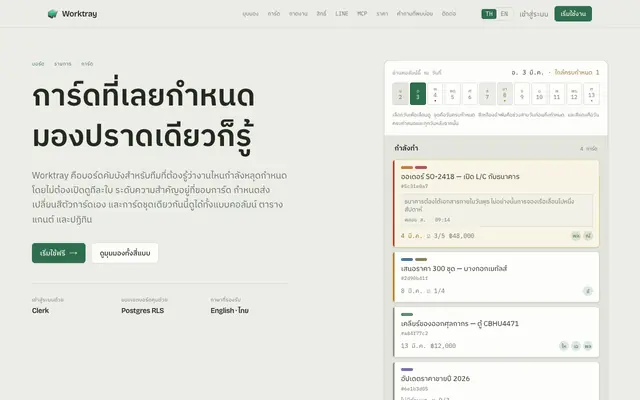The height and width of the screenshot is (400, 640).
Task: Open the ติดต่อ contact link
Action: 449,14
